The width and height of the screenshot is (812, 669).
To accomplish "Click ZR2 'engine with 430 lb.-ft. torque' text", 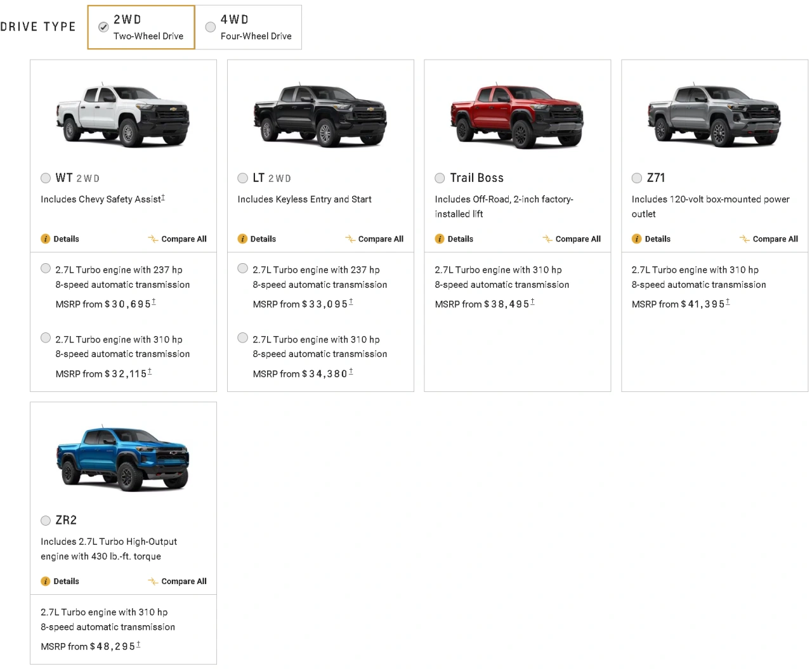I will (101, 557).
